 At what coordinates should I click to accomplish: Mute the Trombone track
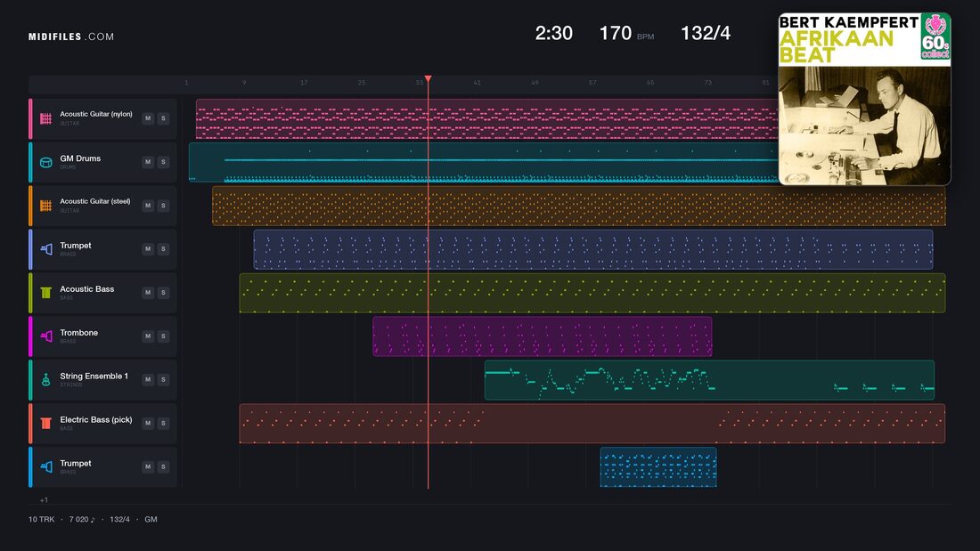click(x=148, y=336)
